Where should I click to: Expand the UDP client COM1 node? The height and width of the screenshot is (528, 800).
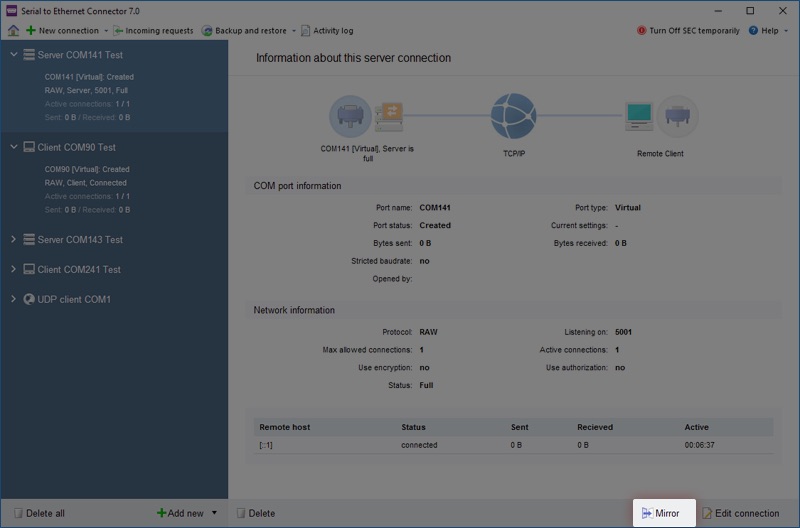(14, 299)
